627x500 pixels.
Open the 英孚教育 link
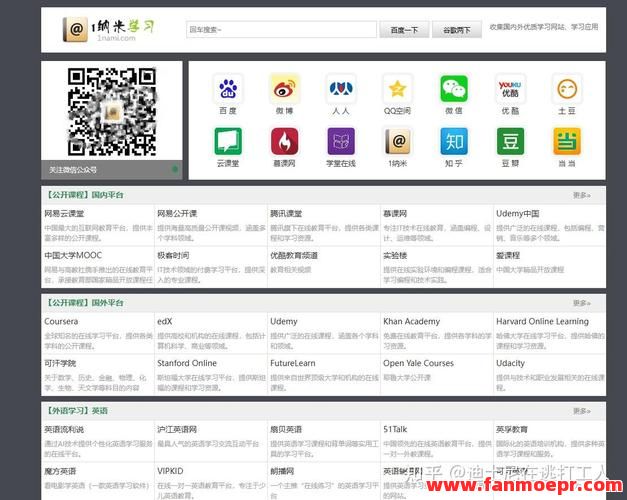coord(512,430)
